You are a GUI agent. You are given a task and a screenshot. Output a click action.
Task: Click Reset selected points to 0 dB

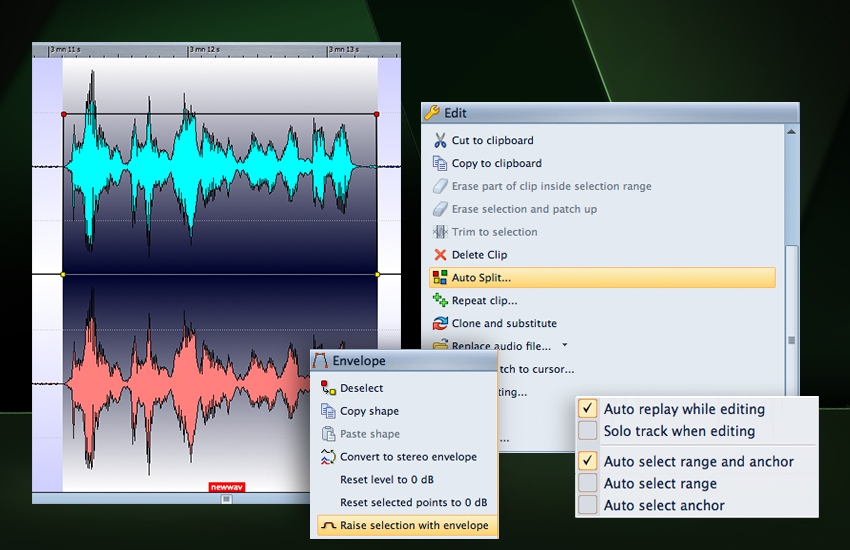click(x=413, y=503)
